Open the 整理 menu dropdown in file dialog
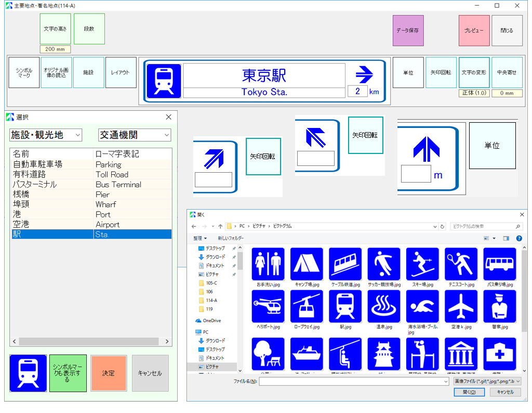The height and width of the screenshot is (413, 532). 200,238
